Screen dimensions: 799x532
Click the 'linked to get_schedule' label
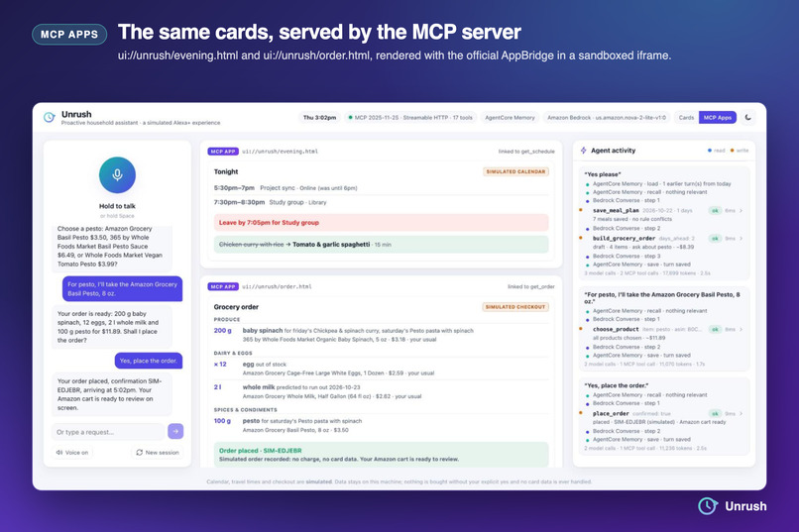[526, 152]
